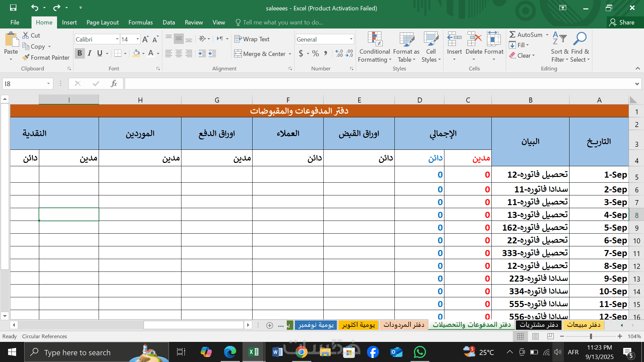Toggle Bold formatting
The width and height of the screenshot is (644, 362).
click(x=79, y=53)
